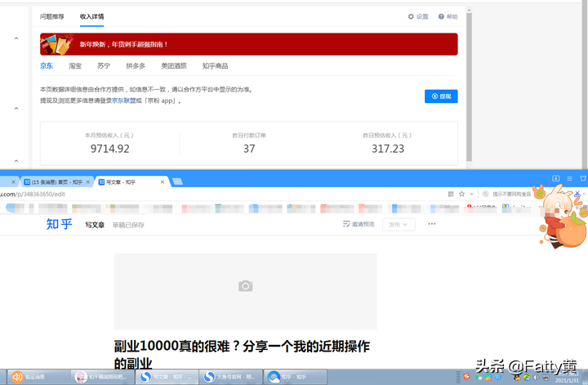
Task: Click the Sogou input method tray icon
Action: click(x=467, y=376)
